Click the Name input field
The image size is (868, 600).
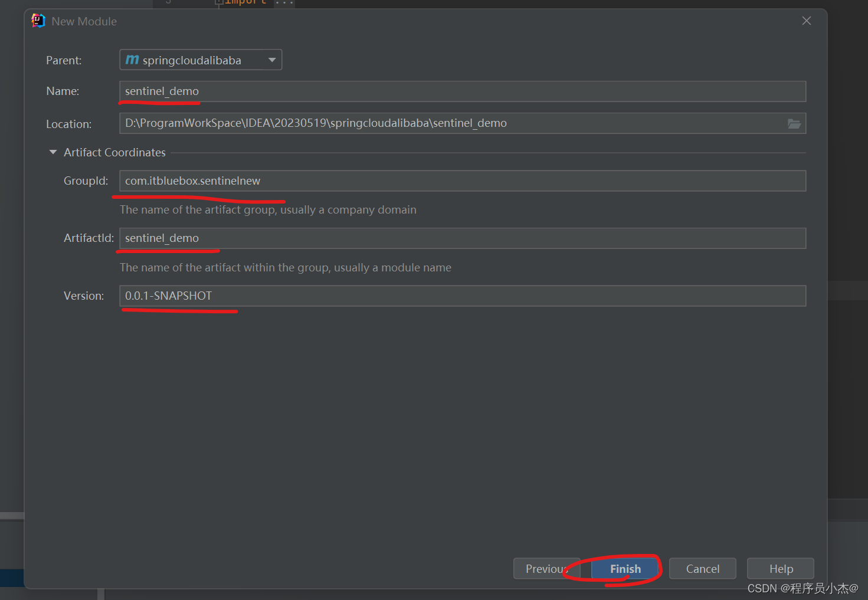click(463, 91)
